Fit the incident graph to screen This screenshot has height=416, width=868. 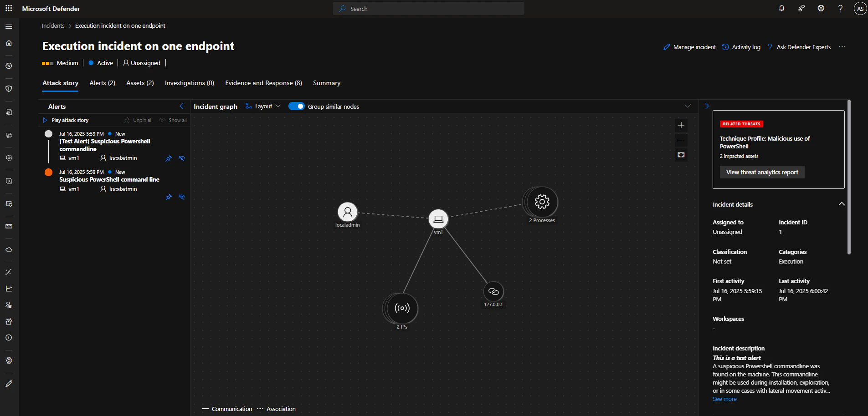click(x=681, y=155)
